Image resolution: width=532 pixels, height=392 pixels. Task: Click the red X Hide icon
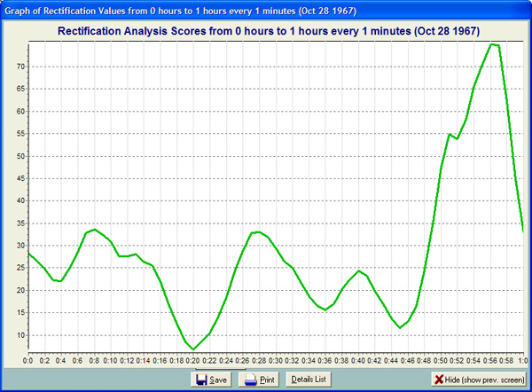tap(438, 380)
